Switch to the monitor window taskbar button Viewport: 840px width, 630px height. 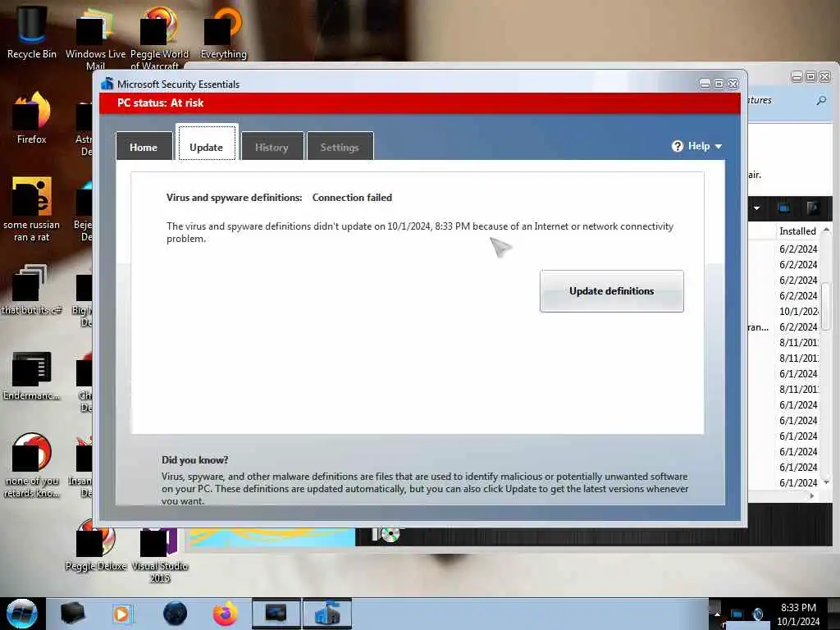coord(276,614)
